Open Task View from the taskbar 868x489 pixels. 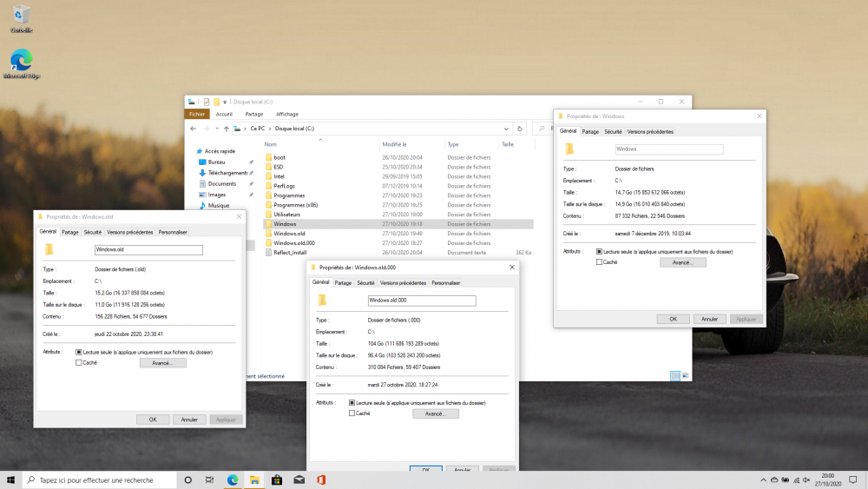(x=210, y=479)
